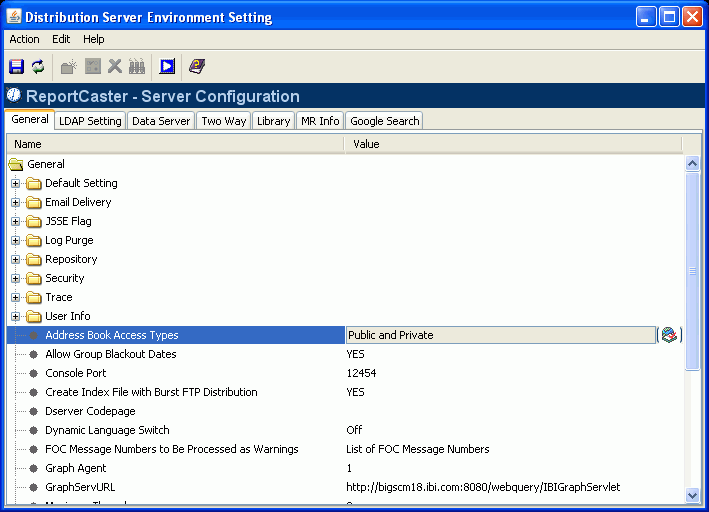This screenshot has height=512, width=709.
Task: Switch to the Google Search tab
Action: click(385, 121)
